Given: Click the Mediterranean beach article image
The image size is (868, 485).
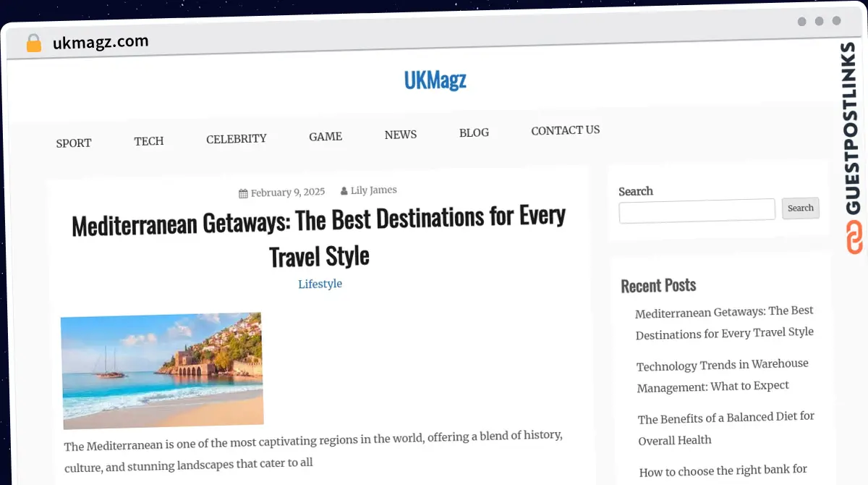Looking at the screenshot, I should pyautogui.click(x=161, y=369).
